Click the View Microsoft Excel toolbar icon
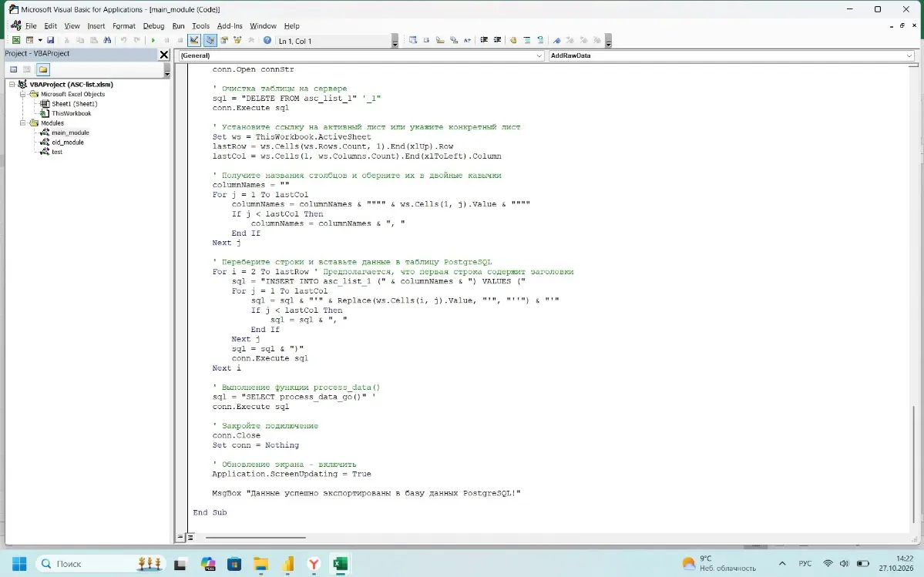Viewport: 924px width, 577px height. pyautogui.click(x=16, y=40)
